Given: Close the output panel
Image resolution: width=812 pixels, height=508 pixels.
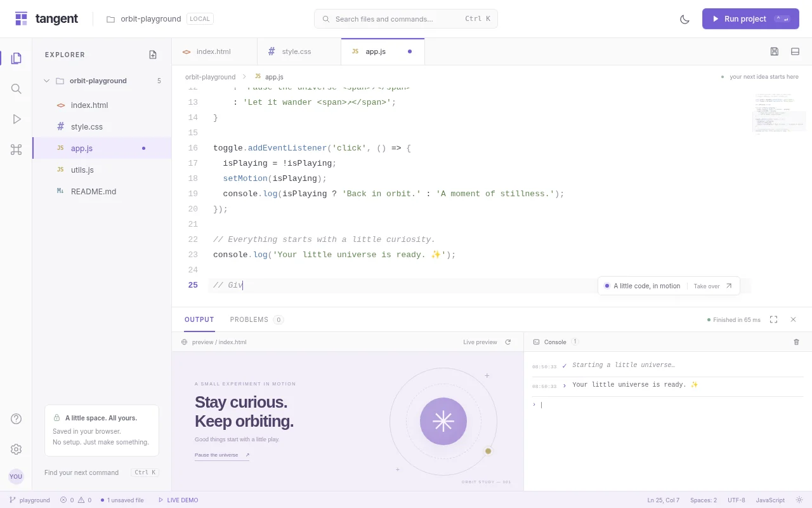Looking at the screenshot, I should 793,319.
